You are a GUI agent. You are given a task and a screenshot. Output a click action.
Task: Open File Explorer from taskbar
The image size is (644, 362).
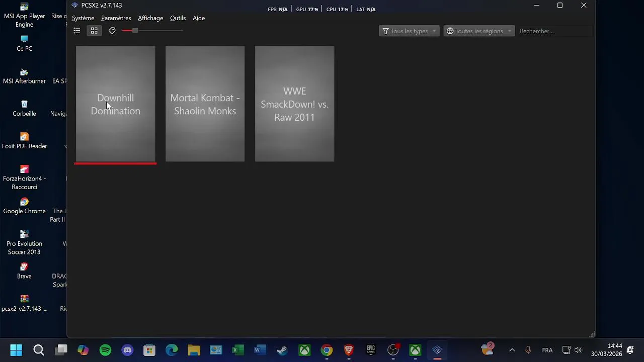(194, 350)
